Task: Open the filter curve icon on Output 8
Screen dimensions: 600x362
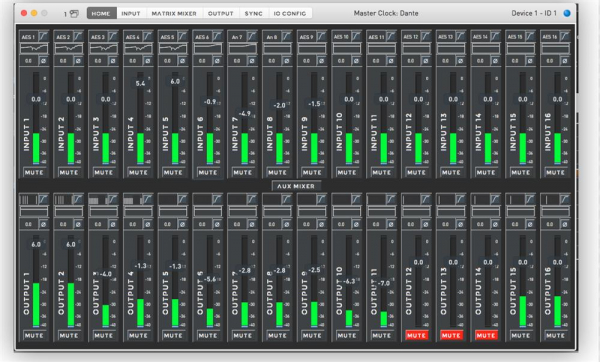Action: pos(286,199)
